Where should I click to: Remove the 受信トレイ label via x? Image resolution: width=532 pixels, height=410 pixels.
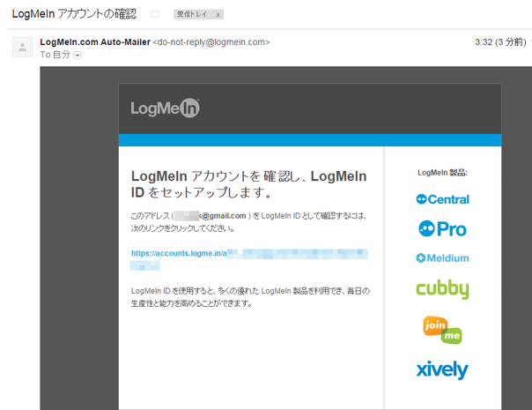click(218, 15)
